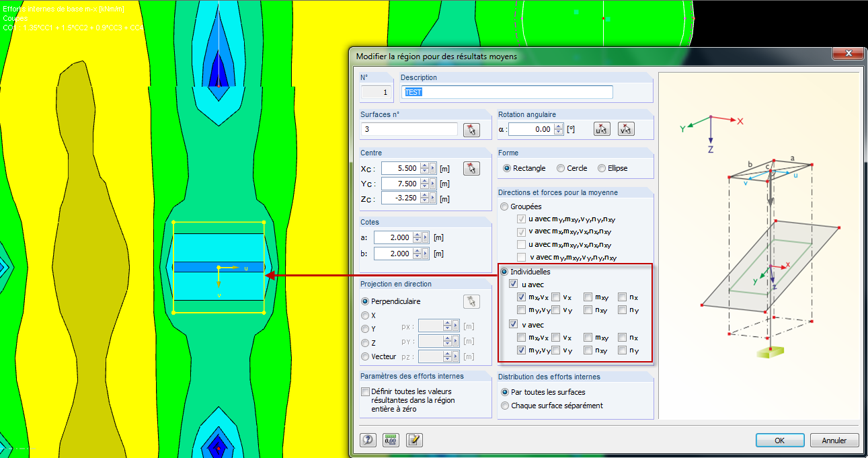Click the 0.00 decimal places icon
Screen dimensions: 868x458
(390, 440)
